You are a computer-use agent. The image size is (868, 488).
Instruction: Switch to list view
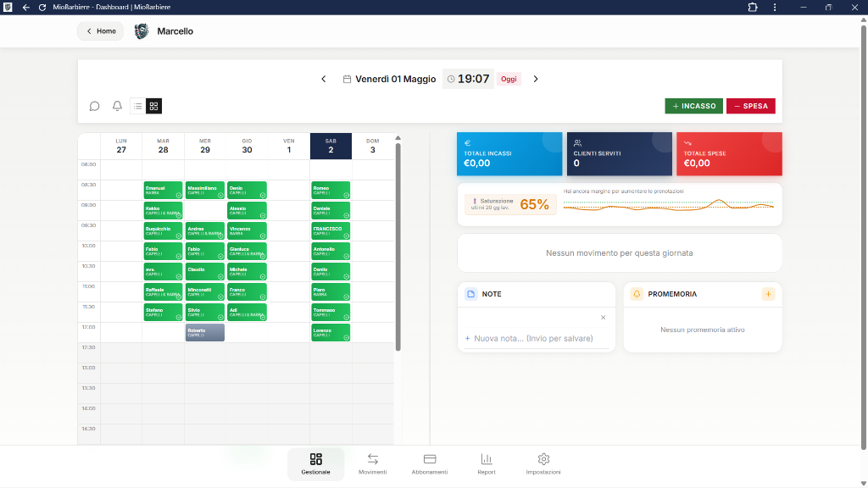pyautogui.click(x=138, y=106)
